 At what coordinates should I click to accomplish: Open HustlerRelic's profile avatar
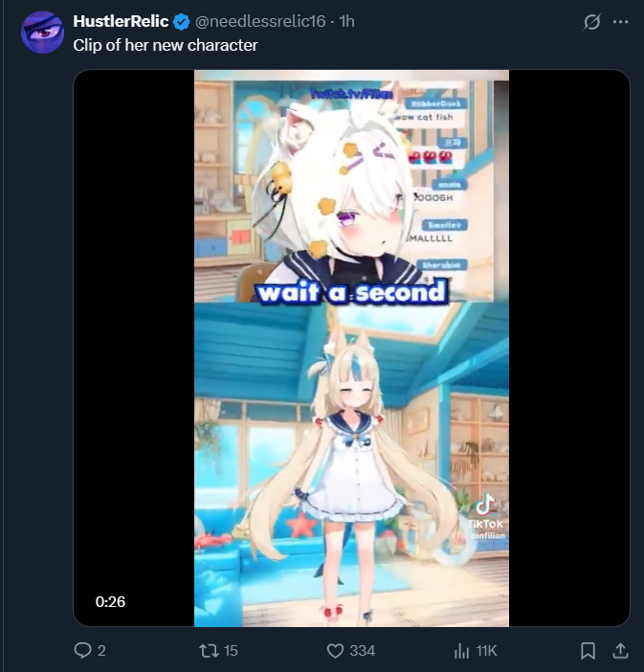(42, 33)
